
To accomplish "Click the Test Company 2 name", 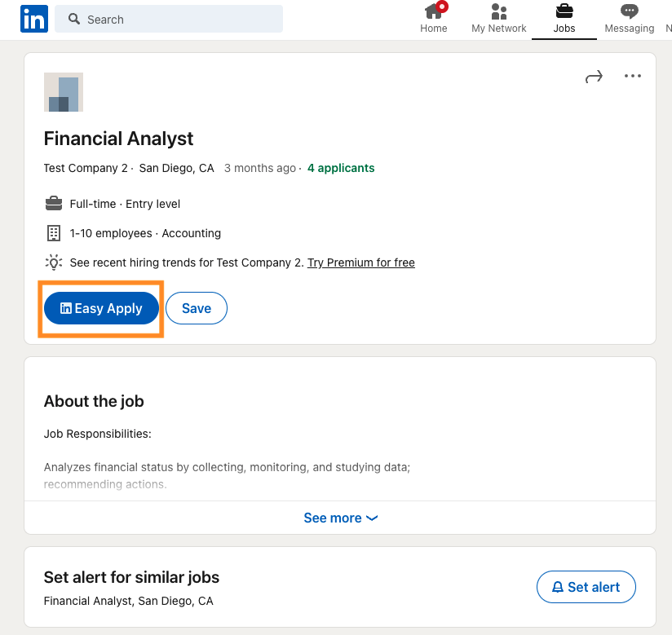I will pos(86,168).
